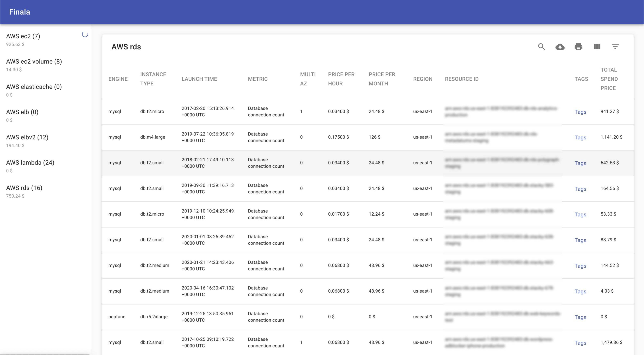The height and width of the screenshot is (355, 644).
Task: Open the filter table icon
Action: click(x=615, y=47)
